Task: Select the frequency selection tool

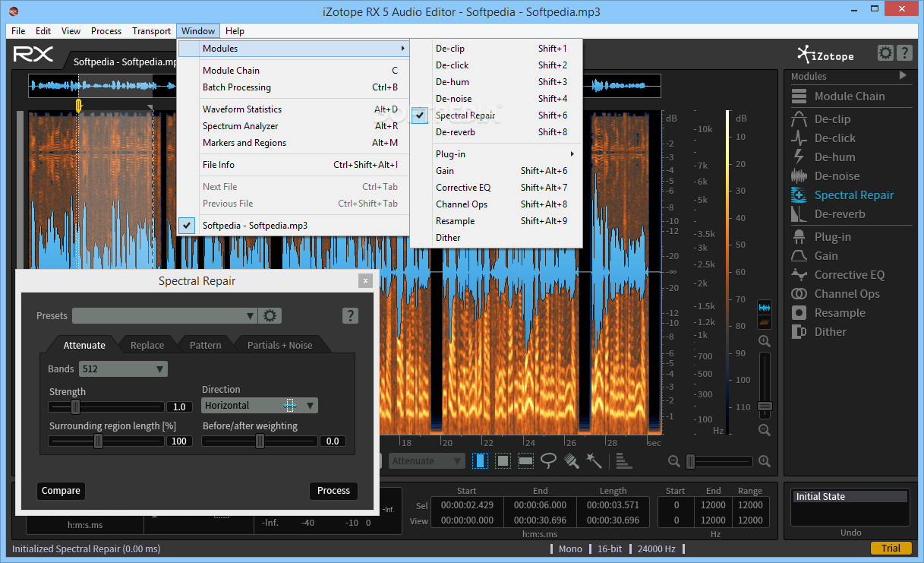Action: (x=525, y=460)
